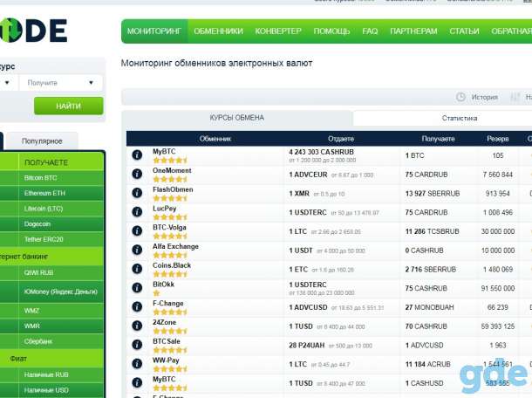Open the MyBTC exchanger link in first row
This screenshot has width=532, height=398.
pos(164,152)
